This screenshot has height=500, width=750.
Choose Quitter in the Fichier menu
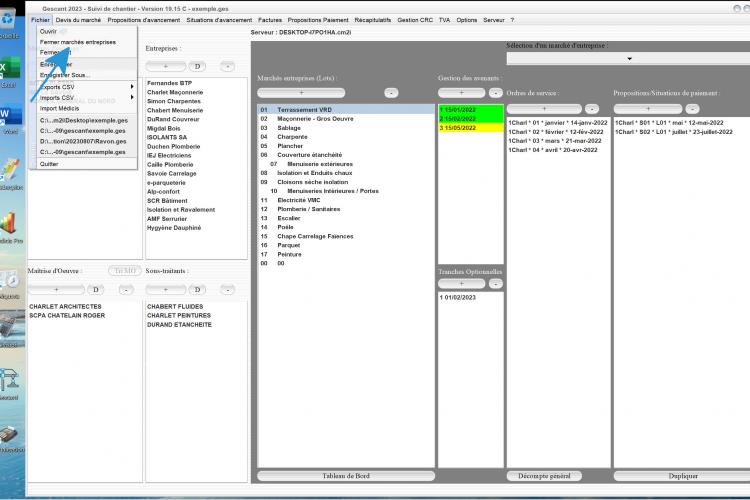click(87, 164)
